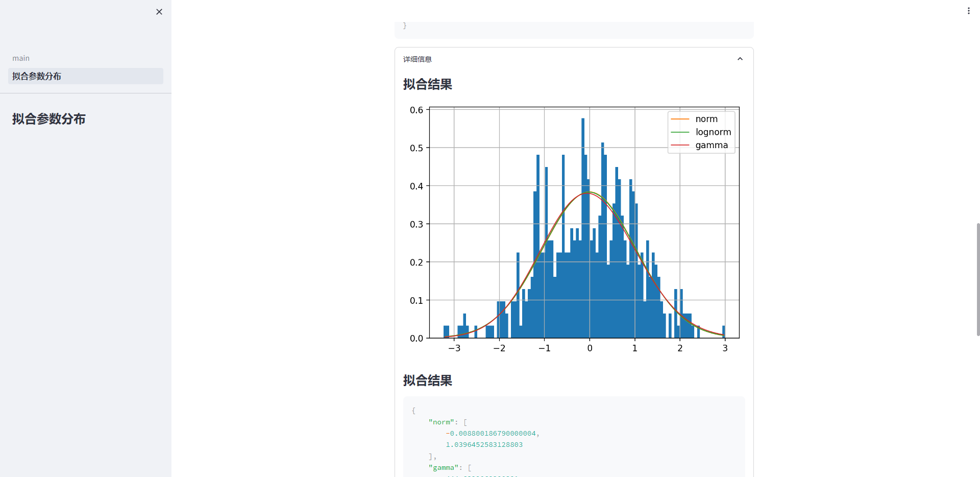Click the 详细信息 expander label
The width and height of the screenshot is (980, 477).
click(418, 59)
